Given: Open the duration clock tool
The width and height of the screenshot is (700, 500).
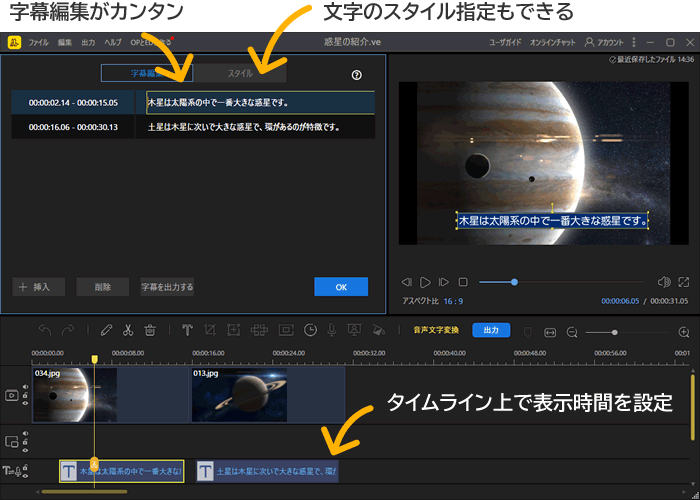Looking at the screenshot, I should pos(310,330).
